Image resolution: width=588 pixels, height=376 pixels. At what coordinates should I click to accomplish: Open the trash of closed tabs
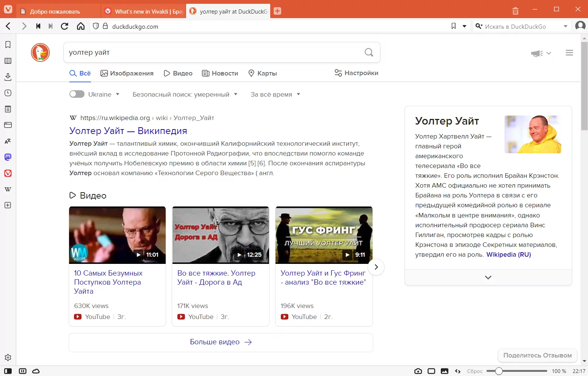516,11
